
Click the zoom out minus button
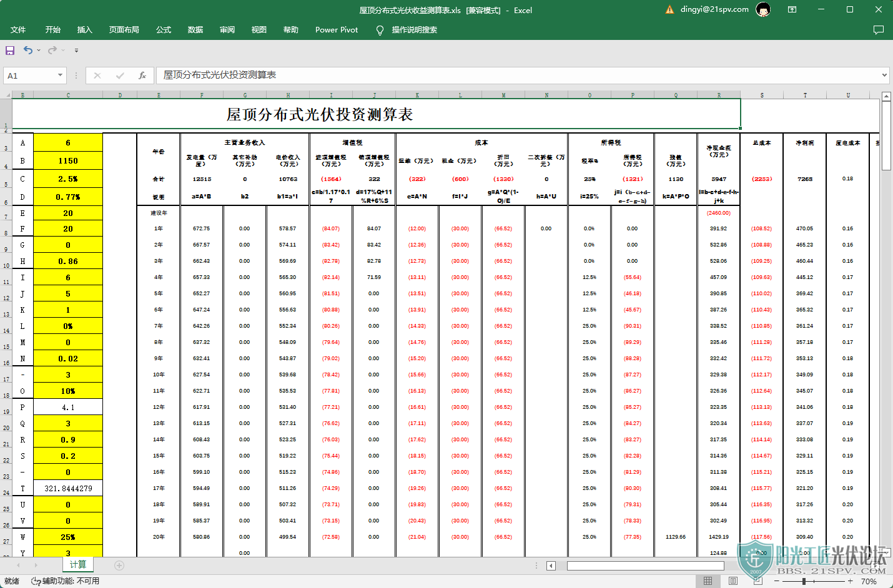pyautogui.click(x=776, y=581)
